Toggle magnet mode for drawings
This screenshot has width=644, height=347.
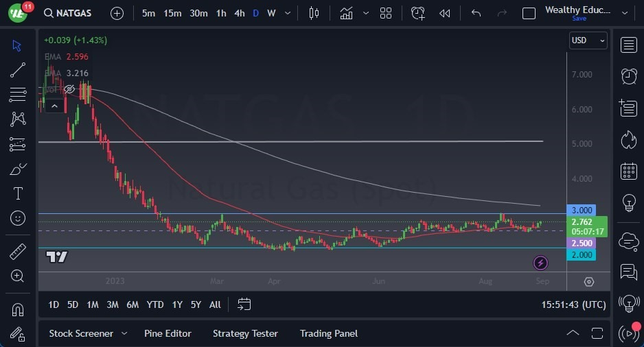18,309
